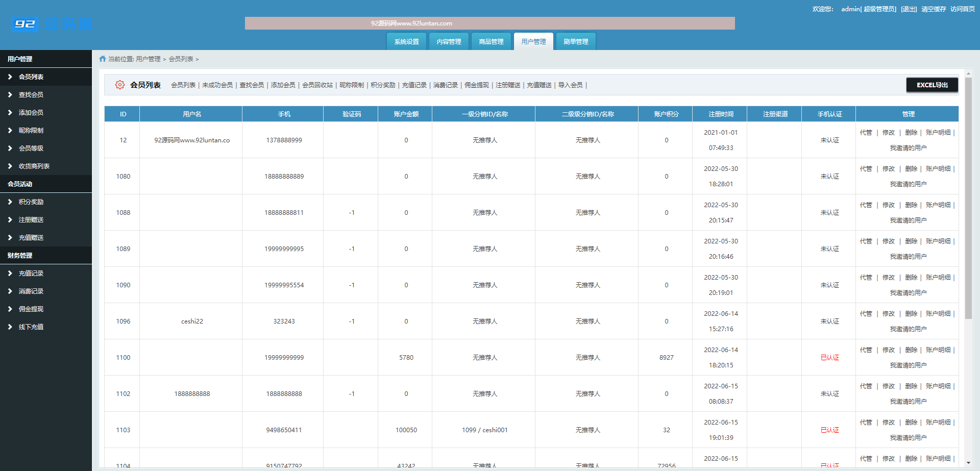Click 访问首页 in top bar

pyautogui.click(x=963, y=9)
